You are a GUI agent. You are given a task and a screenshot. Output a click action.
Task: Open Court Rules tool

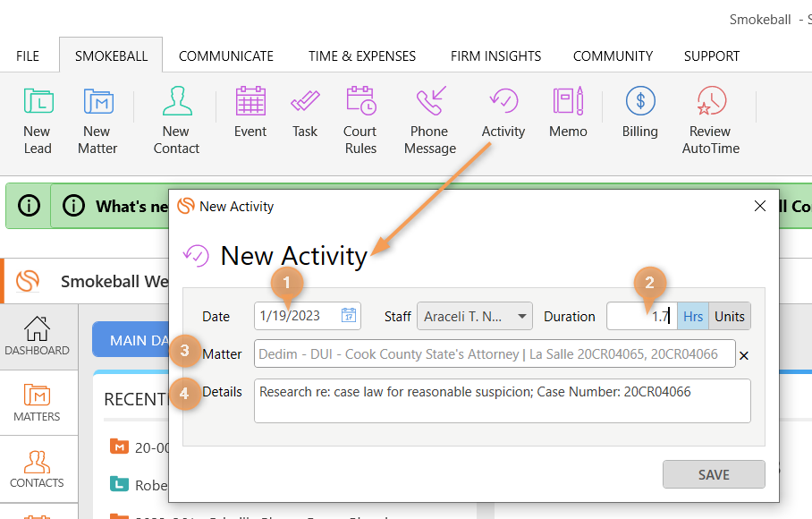tap(361, 120)
